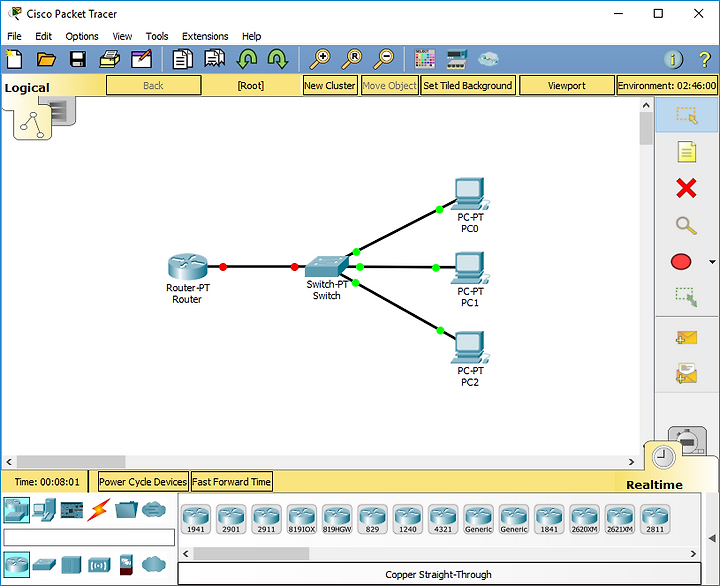Select the 2911 router device

tap(266, 519)
